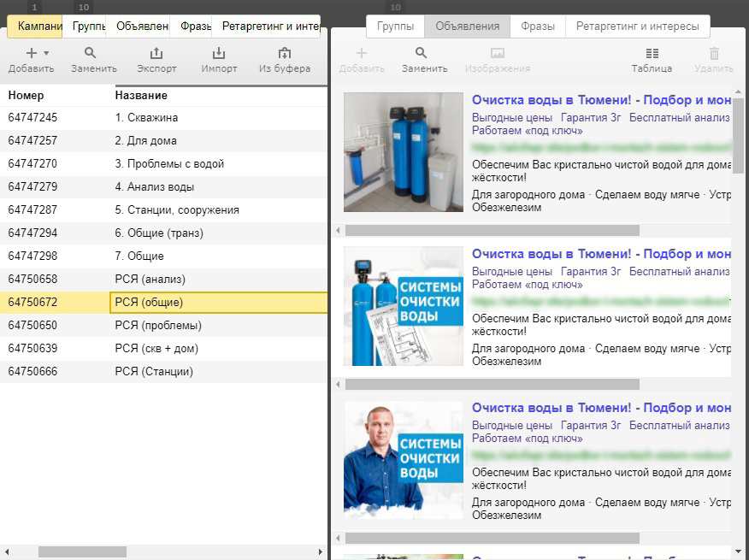Click the Удалить trash icon
The height and width of the screenshot is (560, 749).
pyautogui.click(x=714, y=53)
